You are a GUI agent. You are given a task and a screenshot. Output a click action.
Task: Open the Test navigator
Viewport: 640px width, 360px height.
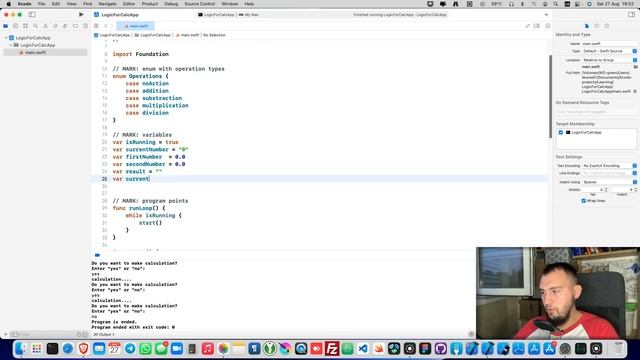point(55,26)
